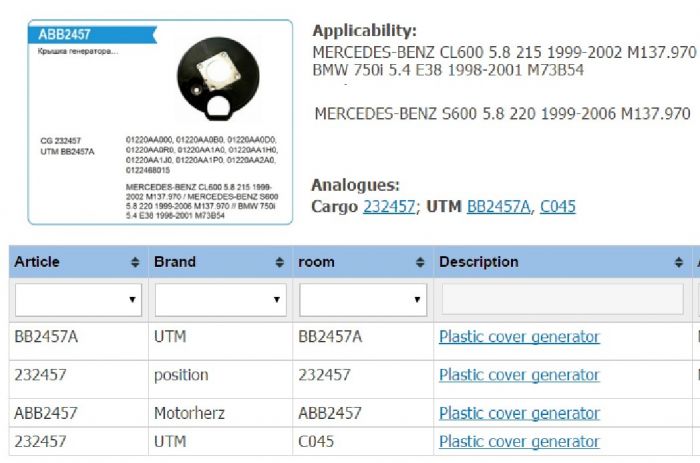Click the room column header
Viewport: 700px width, 463px height.
tap(363, 262)
